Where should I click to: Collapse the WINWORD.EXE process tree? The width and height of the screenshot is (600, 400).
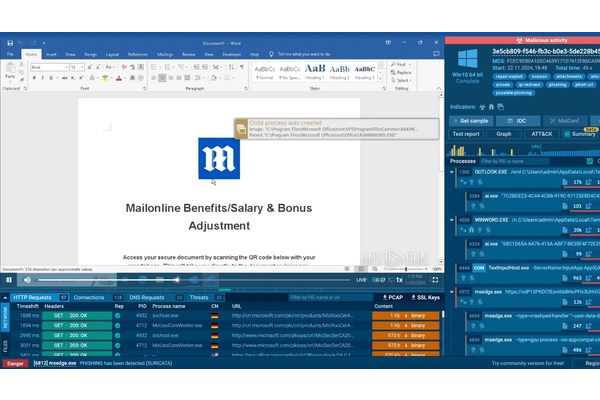click(x=452, y=220)
